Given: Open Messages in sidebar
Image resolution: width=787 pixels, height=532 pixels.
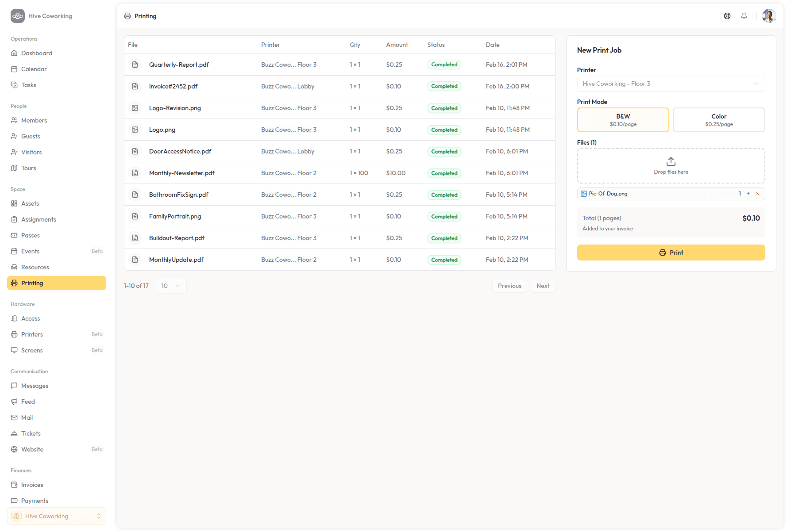Looking at the screenshot, I should (57, 386).
